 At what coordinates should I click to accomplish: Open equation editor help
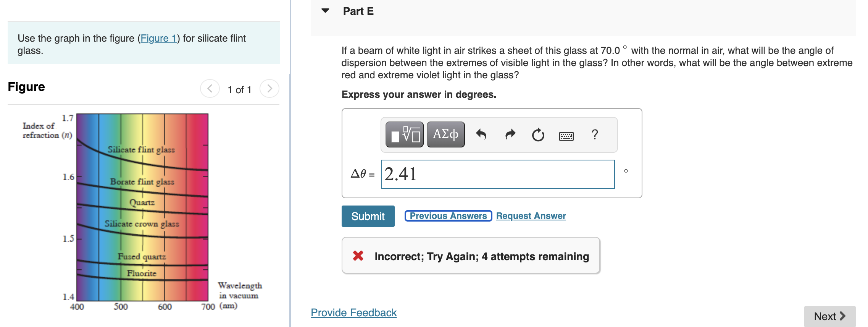tap(594, 134)
